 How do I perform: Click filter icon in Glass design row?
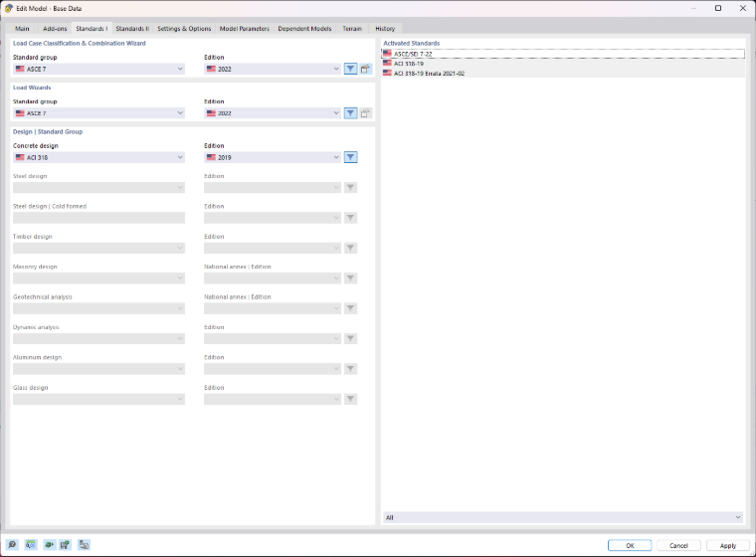[x=350, y=399]
